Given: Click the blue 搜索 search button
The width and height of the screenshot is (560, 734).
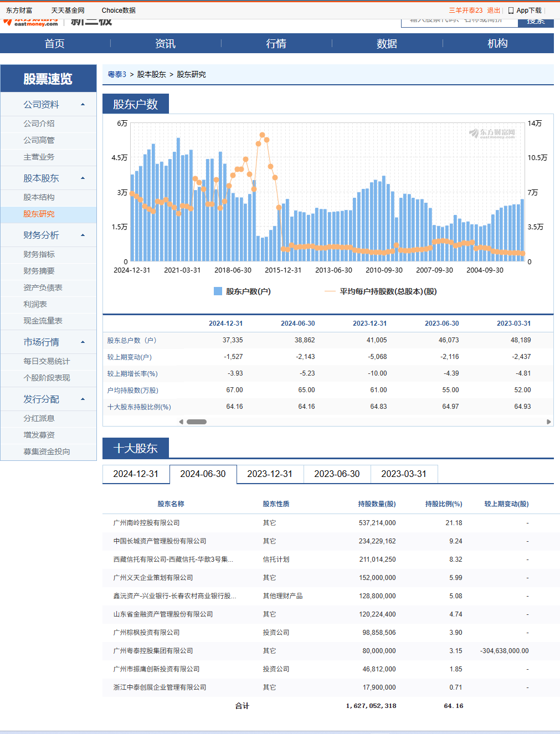Looking at the screenshot, I should 536,22.
